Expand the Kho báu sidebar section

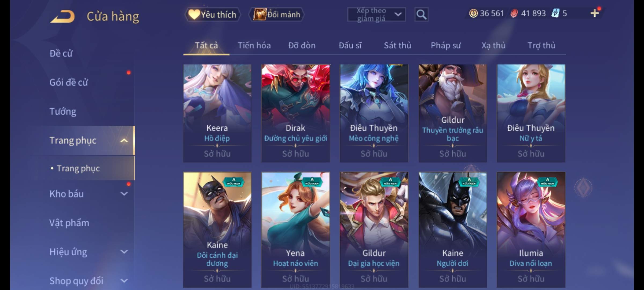[124, 194]
